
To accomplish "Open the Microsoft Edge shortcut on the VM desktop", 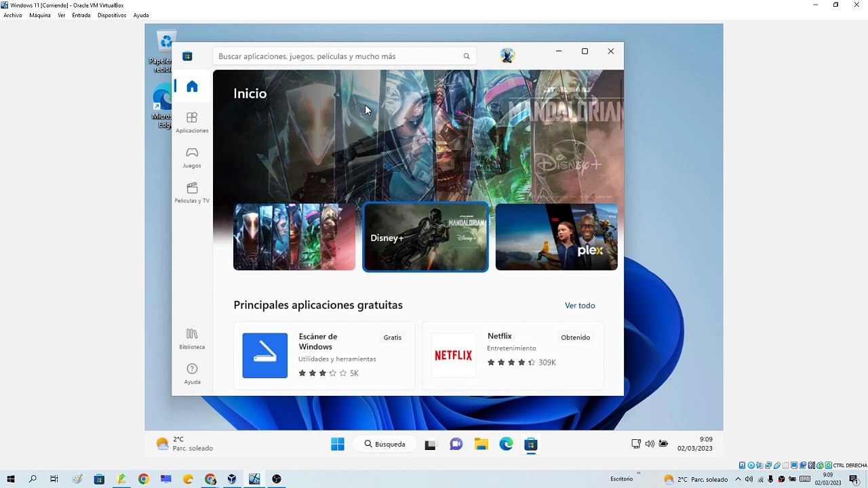I will tap(163, 107).
